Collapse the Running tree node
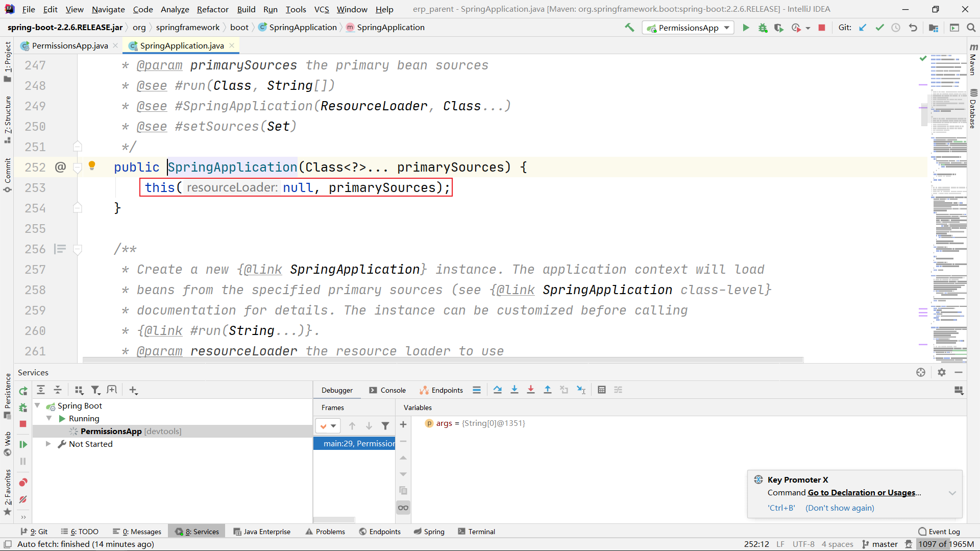This screenshot has width=980, height=551. 49,418
